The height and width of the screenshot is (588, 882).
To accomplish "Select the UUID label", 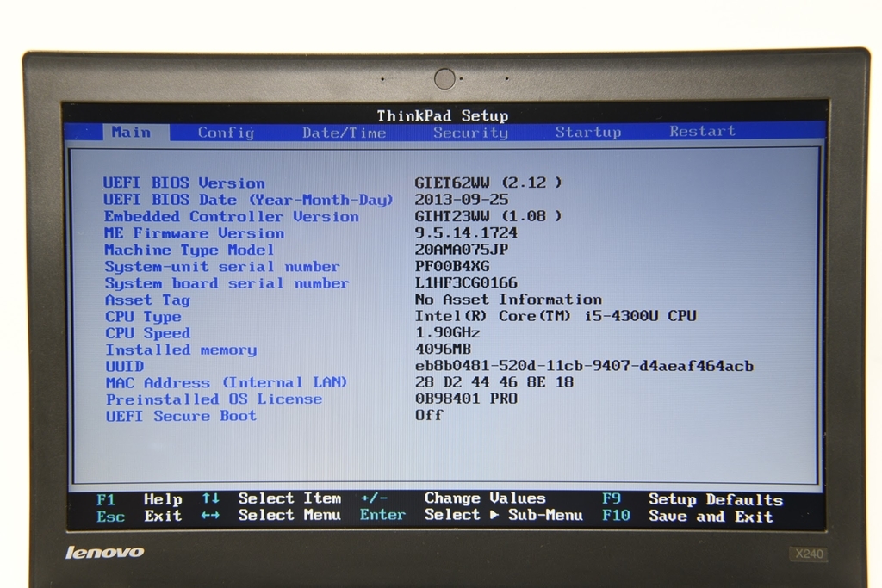I will coord(124,367).
